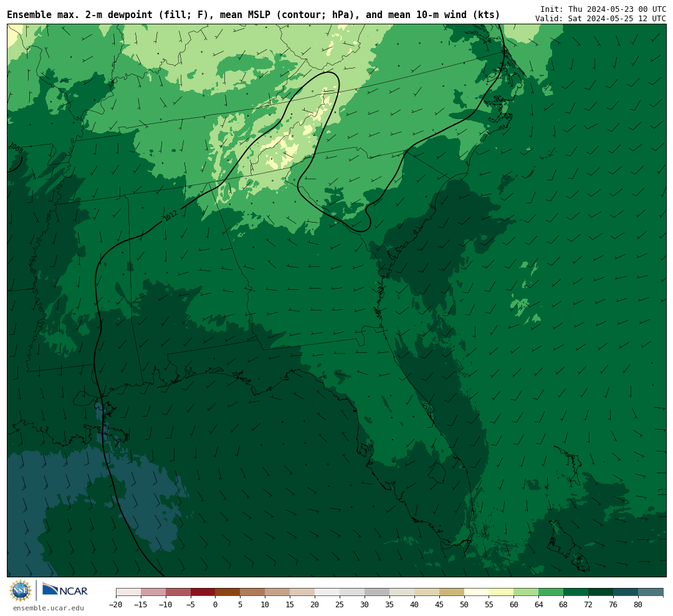Pick the colorbar swatch between 5 and 10
The height and width of the screenshot is (616, 673).
(252, 592)
